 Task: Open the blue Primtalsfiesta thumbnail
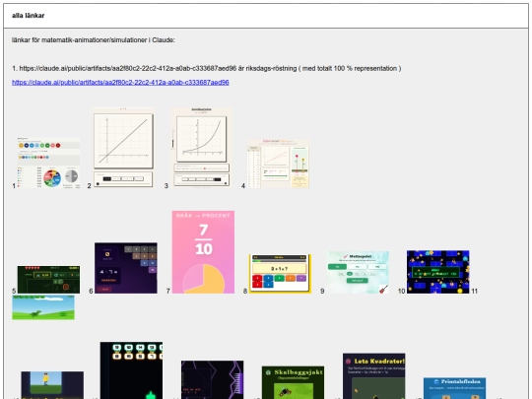[x=454, y=388]
